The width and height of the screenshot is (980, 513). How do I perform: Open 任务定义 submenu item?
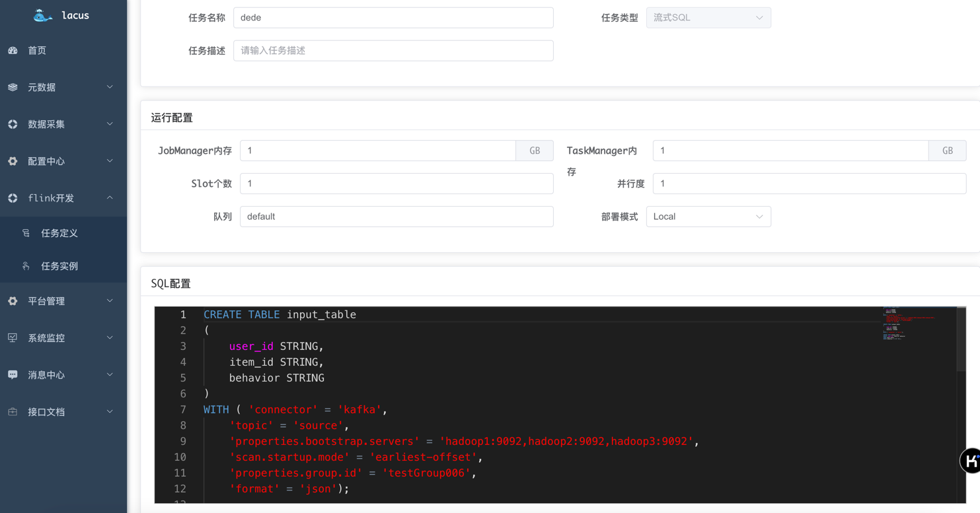click(x=59, y=233)
